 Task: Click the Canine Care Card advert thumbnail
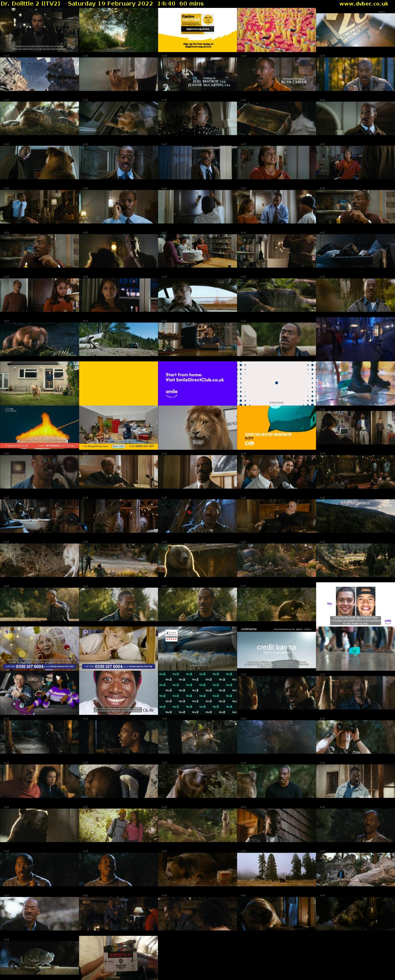(x=197, y=30)
